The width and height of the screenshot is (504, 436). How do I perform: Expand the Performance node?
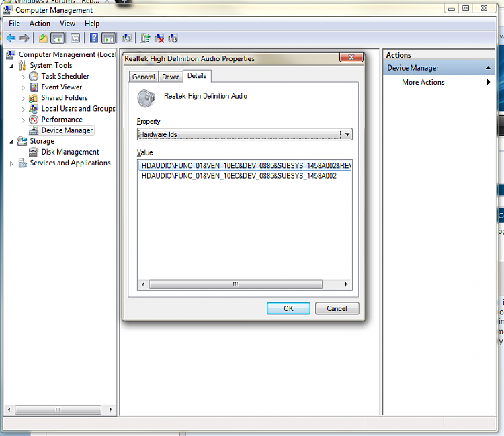point(23,120)
